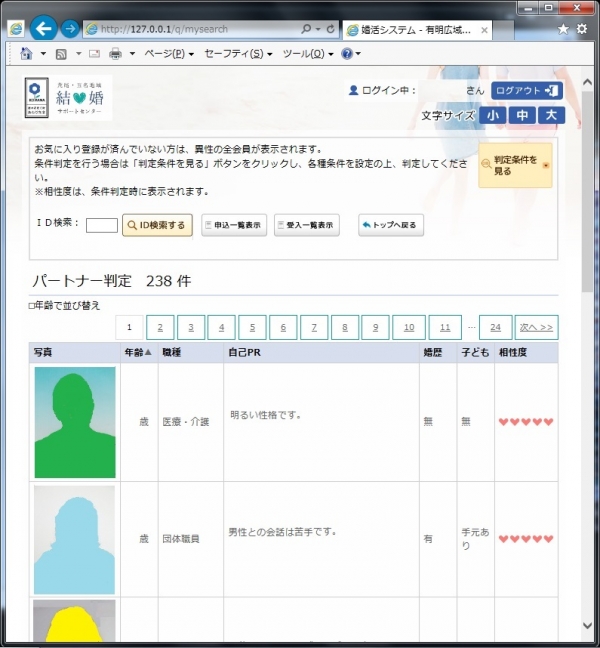Click the browser forward arrow button

70,28
